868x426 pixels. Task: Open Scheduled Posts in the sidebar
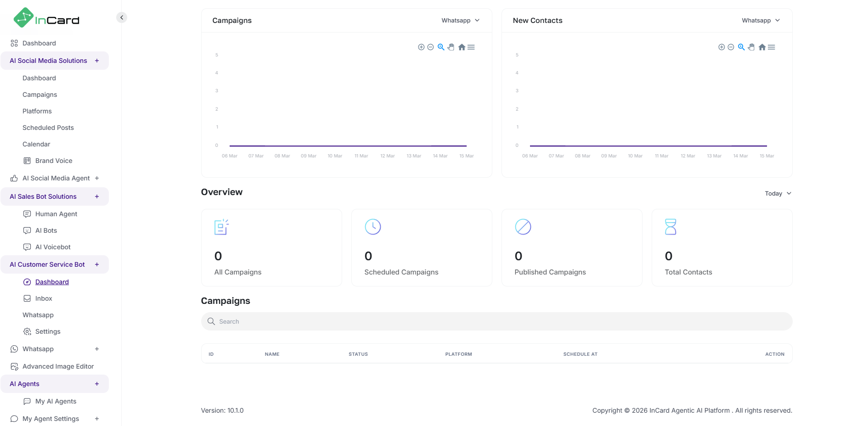pyautogui.click(x=48, y=128)
